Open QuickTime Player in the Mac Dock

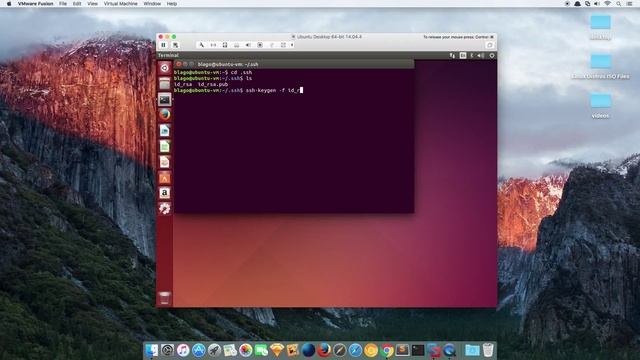tap(449, 350)
